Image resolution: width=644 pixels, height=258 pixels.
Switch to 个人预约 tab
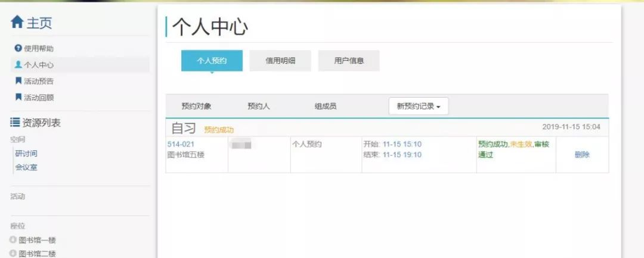(212, 61)
